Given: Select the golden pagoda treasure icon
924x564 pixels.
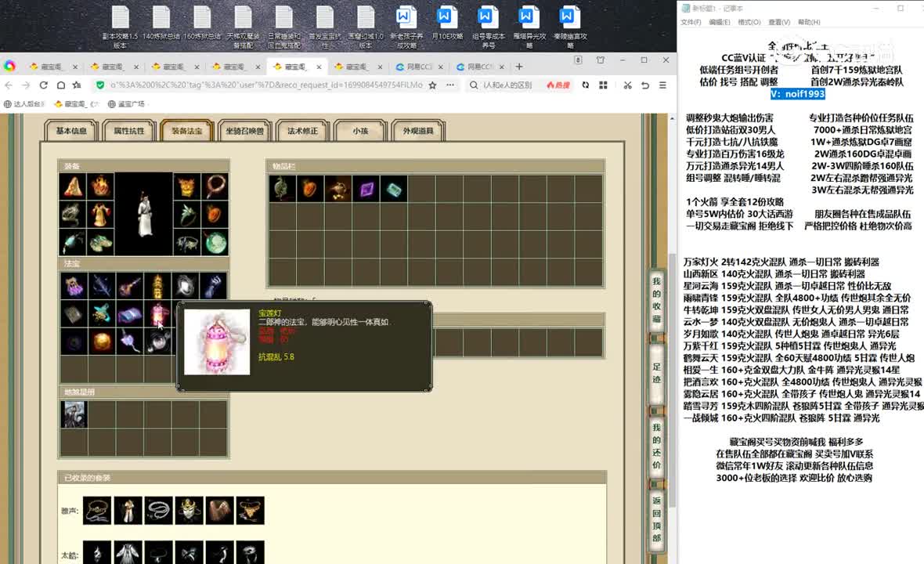Looking at the screenshot, I should point(157,286).
